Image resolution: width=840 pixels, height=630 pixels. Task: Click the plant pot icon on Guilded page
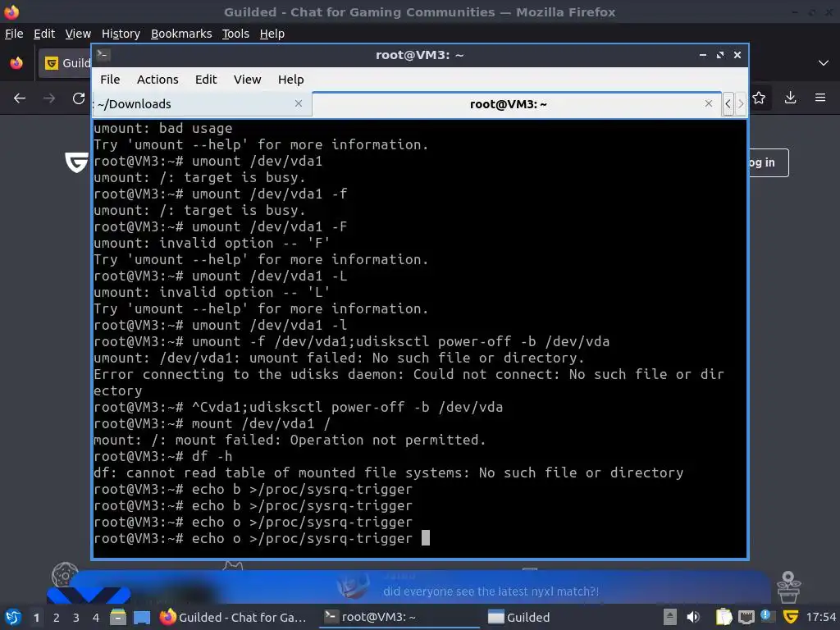[x=788, y=587]
